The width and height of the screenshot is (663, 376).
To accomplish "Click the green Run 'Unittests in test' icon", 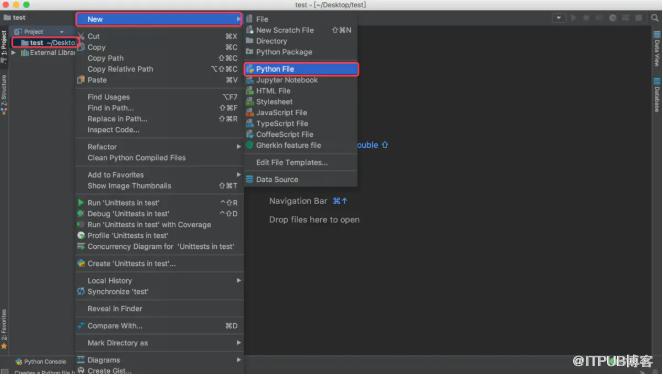I will coord(81,203).
